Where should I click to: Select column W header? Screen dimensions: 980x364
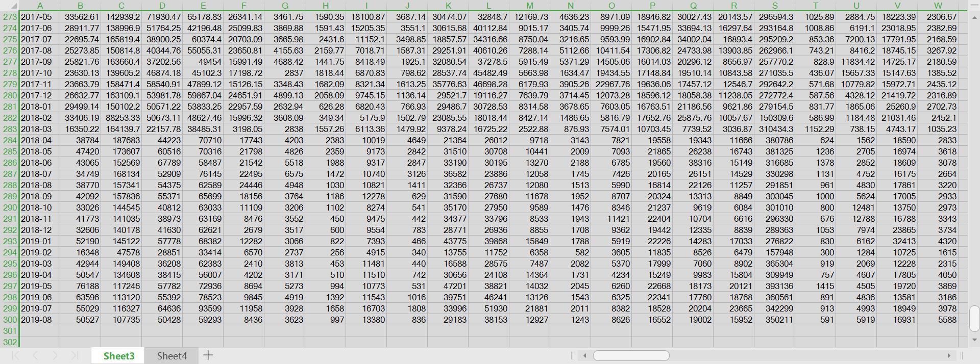click(938, 6)
